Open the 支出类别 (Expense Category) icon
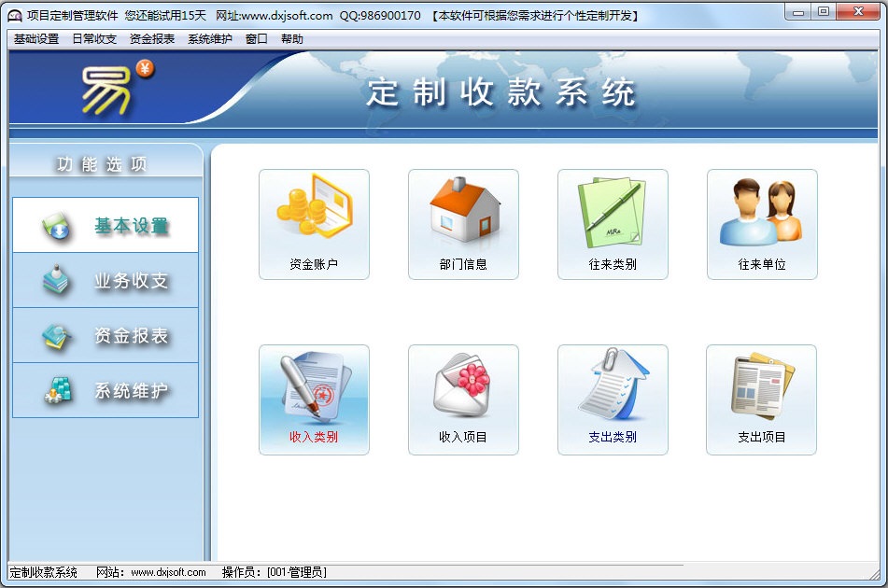888x588 pixels. [613, 399]
